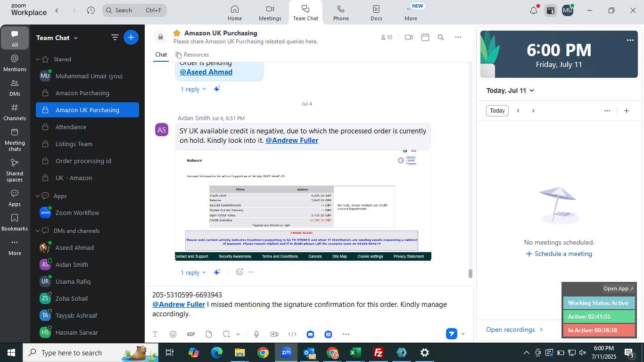Click the Search box
The image size is (644, 362).
point(134,10)
